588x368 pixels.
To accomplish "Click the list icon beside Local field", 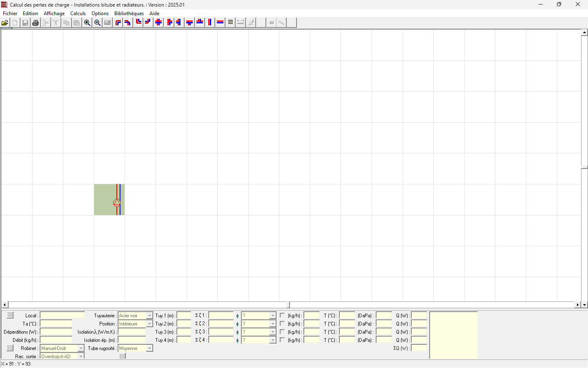I will click(10, 315).
